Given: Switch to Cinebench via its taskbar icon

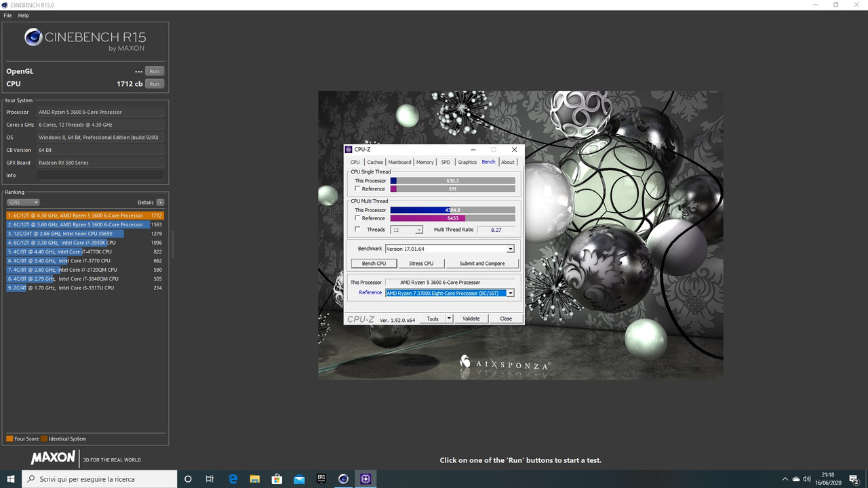Looking at the screenshot, I should [343, 479].
